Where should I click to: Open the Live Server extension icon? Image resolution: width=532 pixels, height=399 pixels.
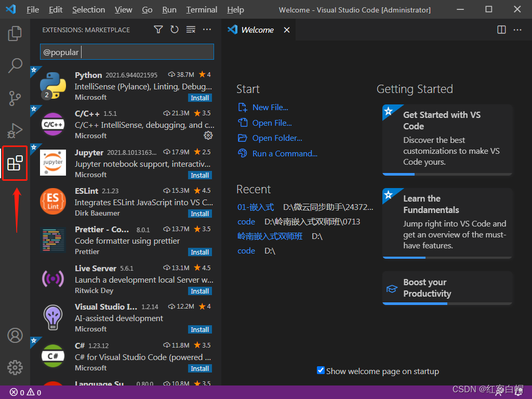[x=53, y=279]
